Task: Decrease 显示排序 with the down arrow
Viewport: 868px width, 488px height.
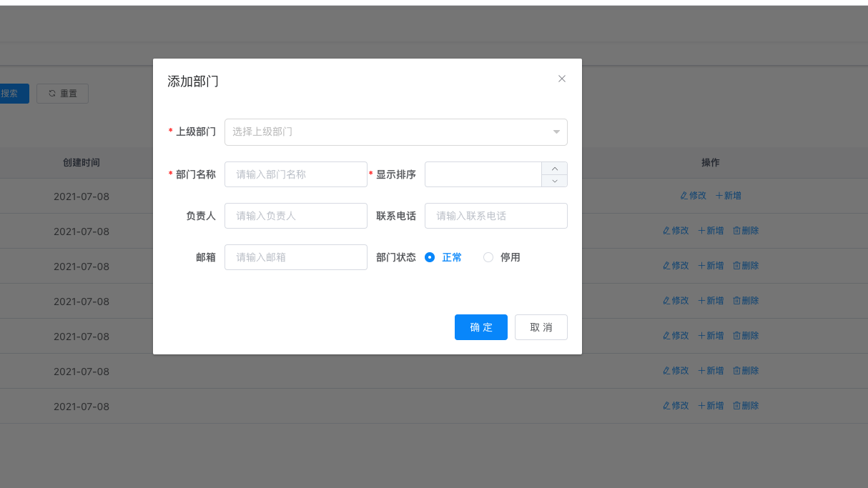Action: pyautogui.click(x=555, y=181)
